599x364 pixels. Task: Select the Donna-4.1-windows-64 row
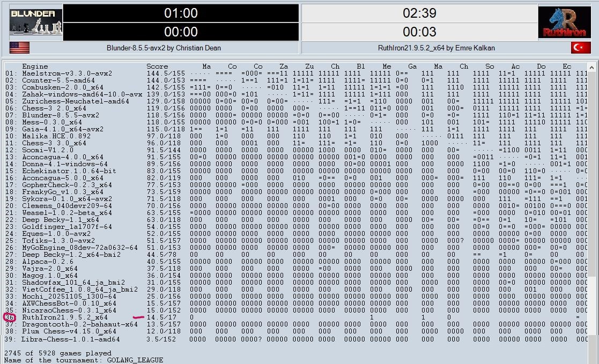(296, 164)
